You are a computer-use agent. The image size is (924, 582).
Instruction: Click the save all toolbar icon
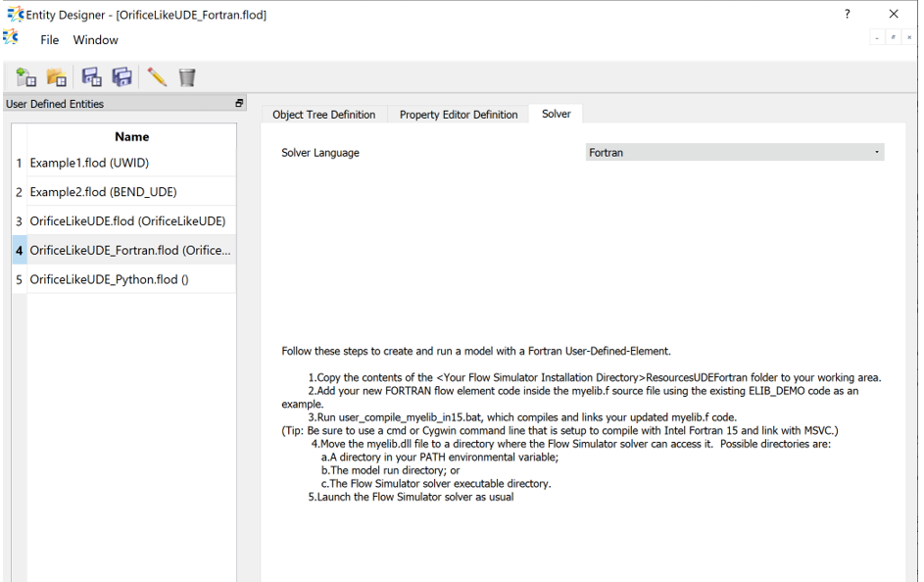pos(122,77)
